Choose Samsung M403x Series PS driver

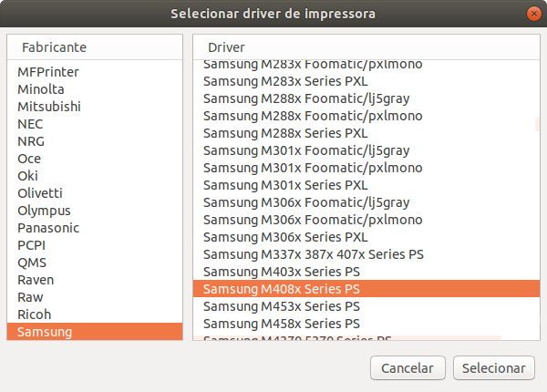tap(282, 272)
